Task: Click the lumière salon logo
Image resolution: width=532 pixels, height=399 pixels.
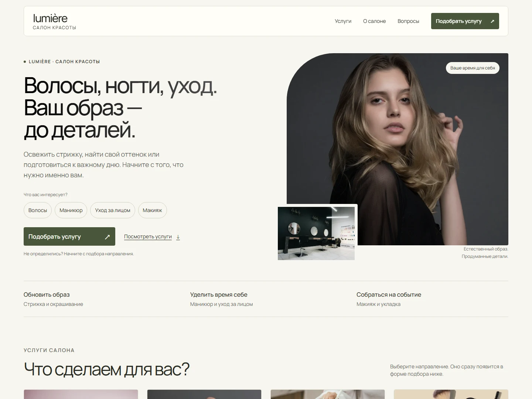Action: tap(54, 21)
